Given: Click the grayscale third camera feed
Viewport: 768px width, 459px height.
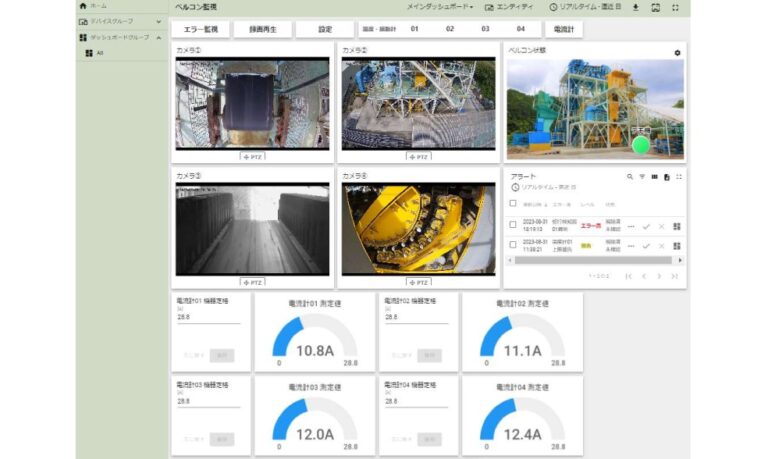Looking at the screenshot, I should tap(252, 229).
